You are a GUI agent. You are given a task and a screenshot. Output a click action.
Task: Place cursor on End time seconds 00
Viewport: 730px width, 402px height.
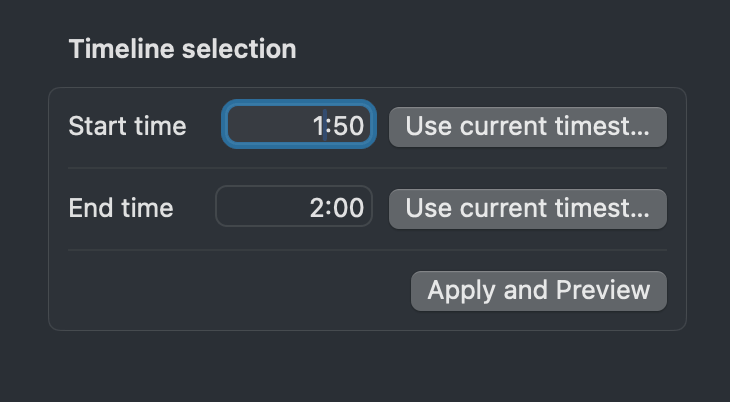(x=348, y=208)
